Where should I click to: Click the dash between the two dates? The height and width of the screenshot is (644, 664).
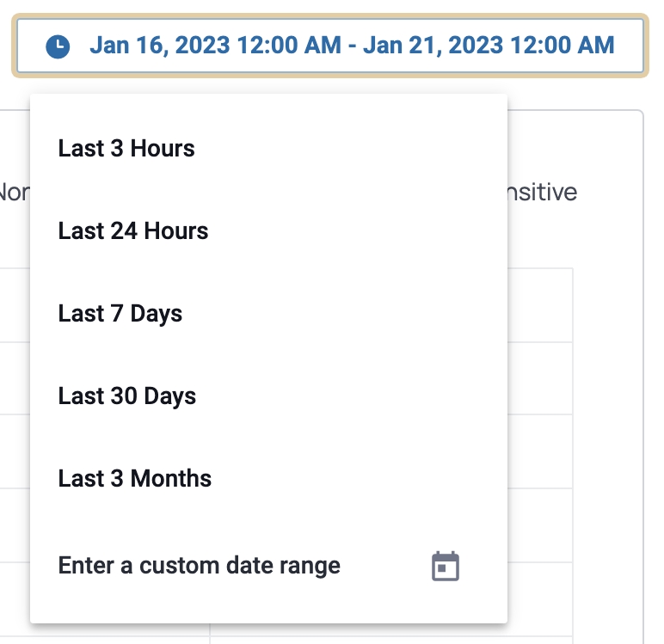(x=352, y=45)
